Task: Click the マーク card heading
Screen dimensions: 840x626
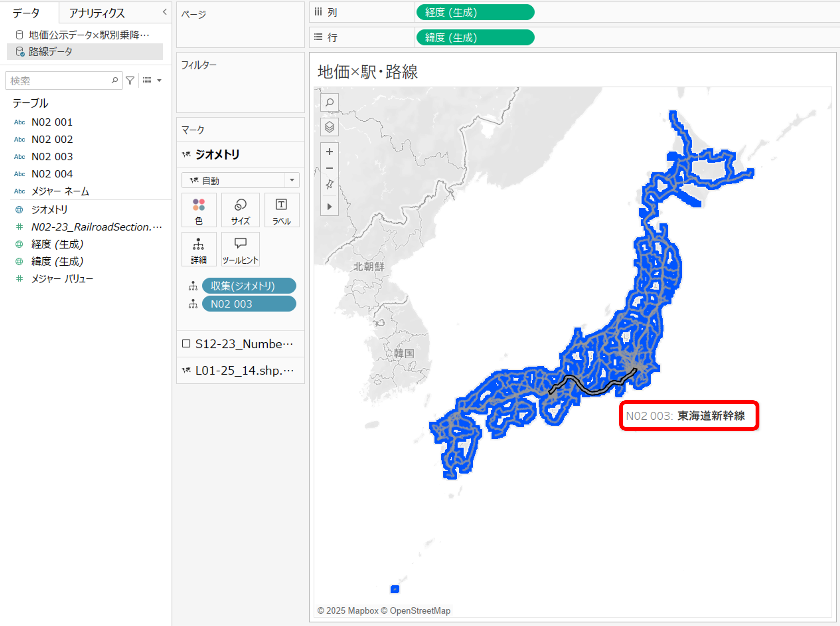Action: tap(193, 130)
